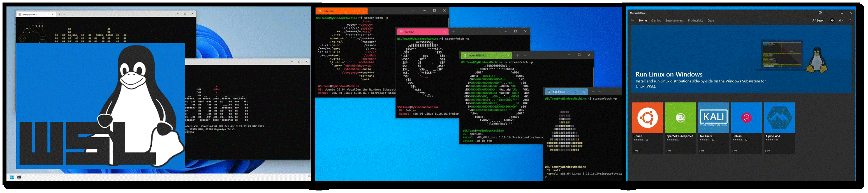Open the Debian app tile in Store
The image size is (868, 193).
(746, 128)
